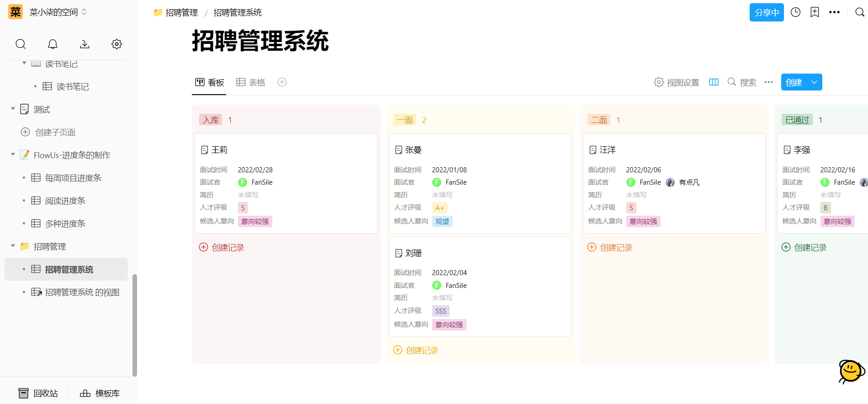Image resolution: width=868 pixels, height=404 pixels.
Task: Collapse FlowUs-进度条的制作 tree arrow
Action: tap(13, 154)
